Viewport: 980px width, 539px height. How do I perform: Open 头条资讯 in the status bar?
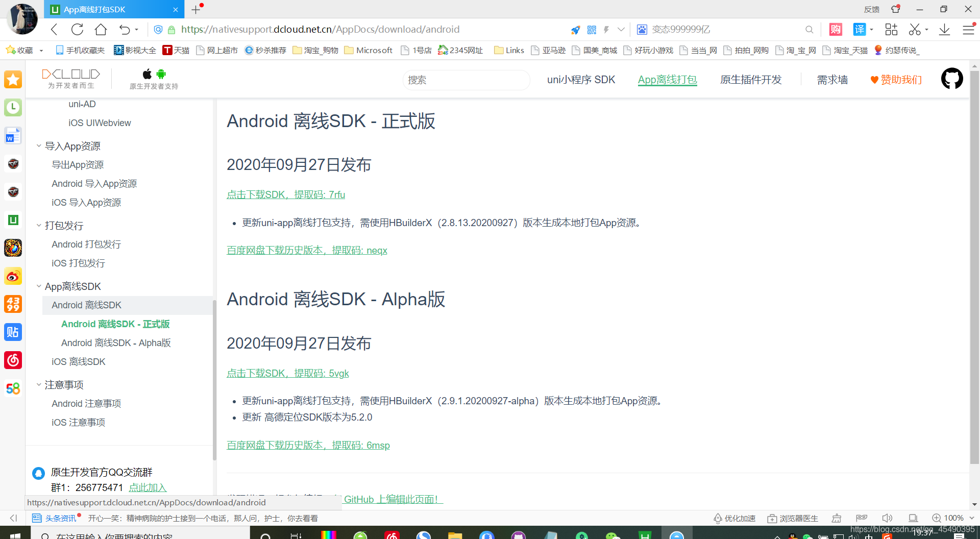pos(55,518)
